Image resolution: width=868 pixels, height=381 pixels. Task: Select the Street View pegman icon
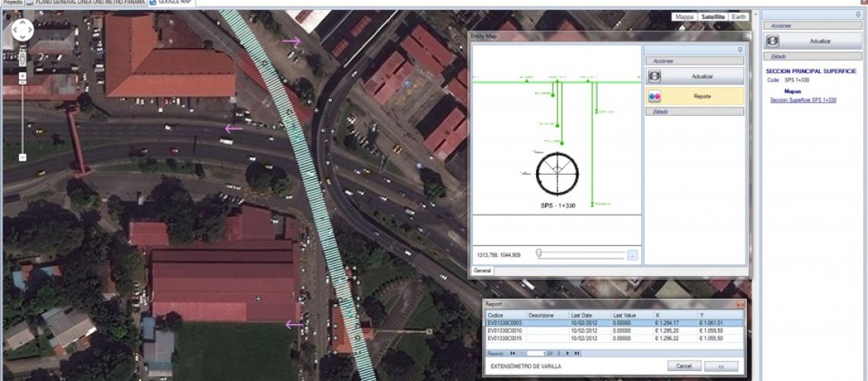click(23, 57)
